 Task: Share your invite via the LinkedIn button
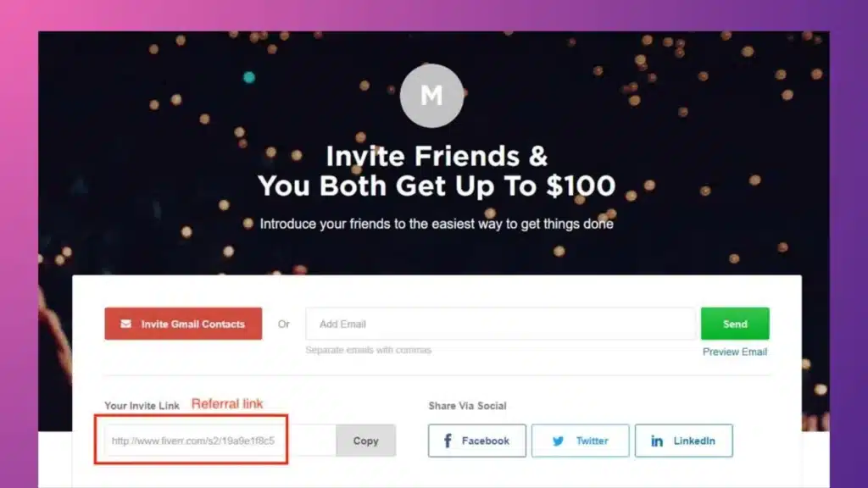click(x=683, y=440)
